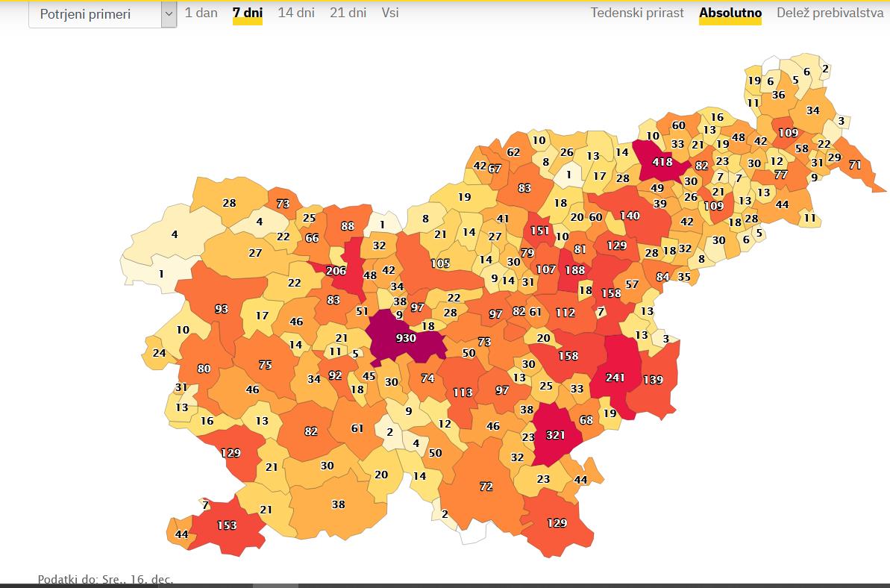
Task: Select the area showing 77 cases
Action: click(x=780, y=175)
